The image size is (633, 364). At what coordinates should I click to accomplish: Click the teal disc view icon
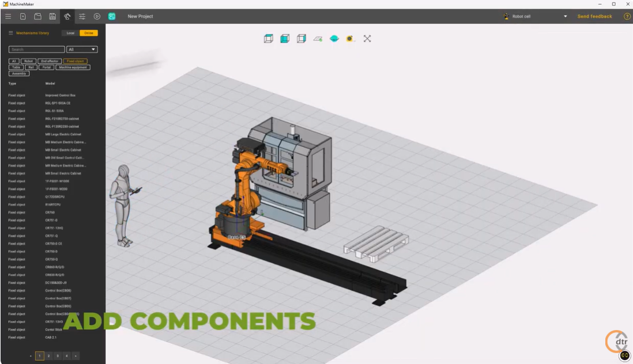(334, 39)
